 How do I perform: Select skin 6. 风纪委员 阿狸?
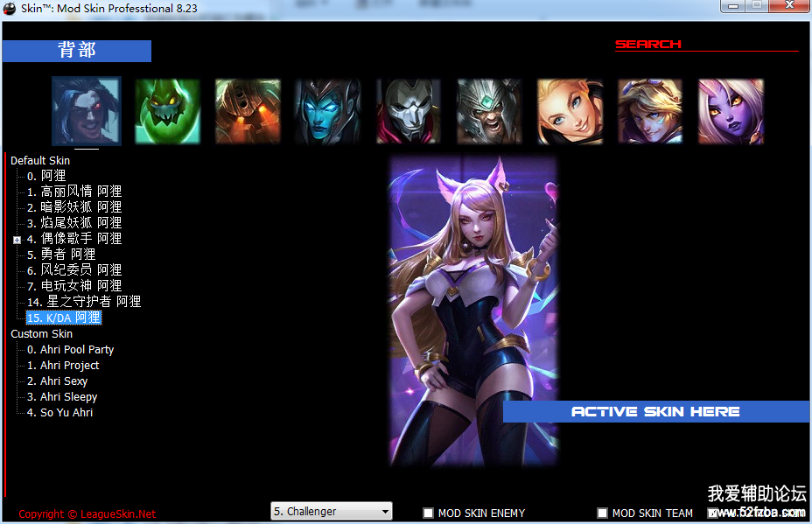pos(74,270)
